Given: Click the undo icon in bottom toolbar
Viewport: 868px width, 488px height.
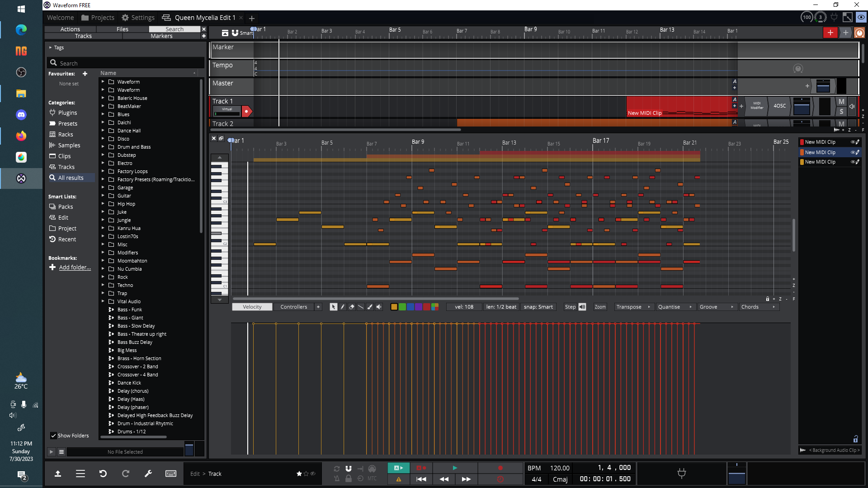Looking at the screenshot, I should pyautogui.click(x=103, y=474).
